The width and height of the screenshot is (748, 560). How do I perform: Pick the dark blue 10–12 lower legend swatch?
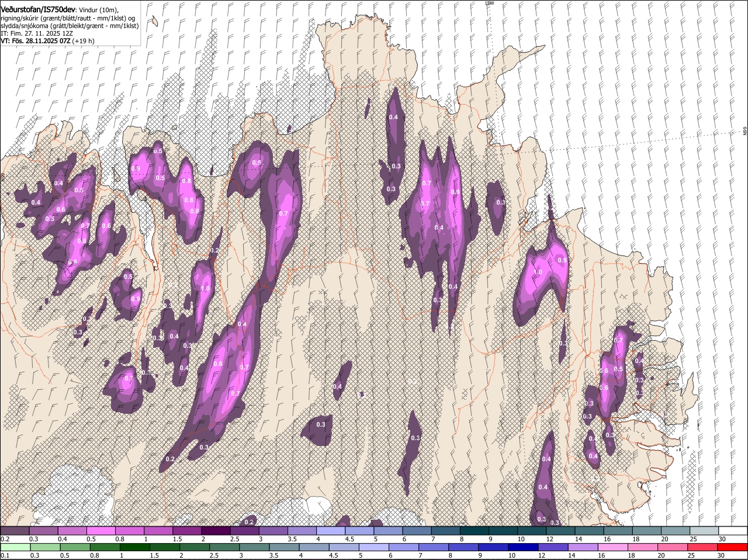pyautogui.click(x=522, y=547)
